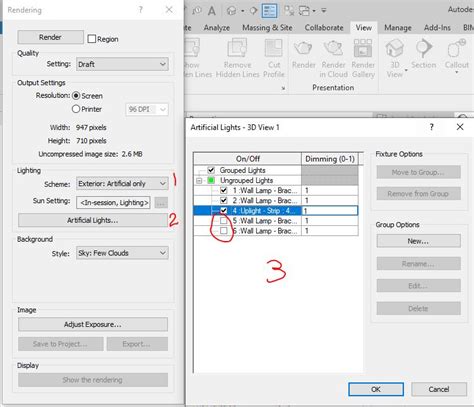This screenshot has width=474, height=407.
Task: Select the Printer resolution radio button
Action: coord(76,109)
